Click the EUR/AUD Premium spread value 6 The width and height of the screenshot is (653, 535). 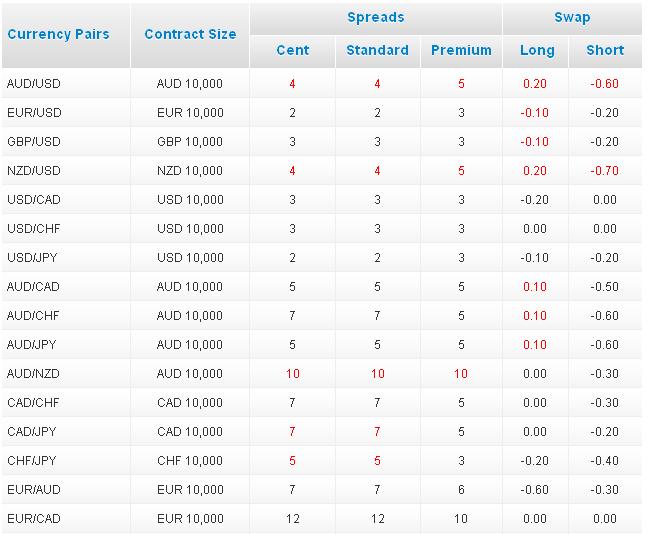(461, 490)
